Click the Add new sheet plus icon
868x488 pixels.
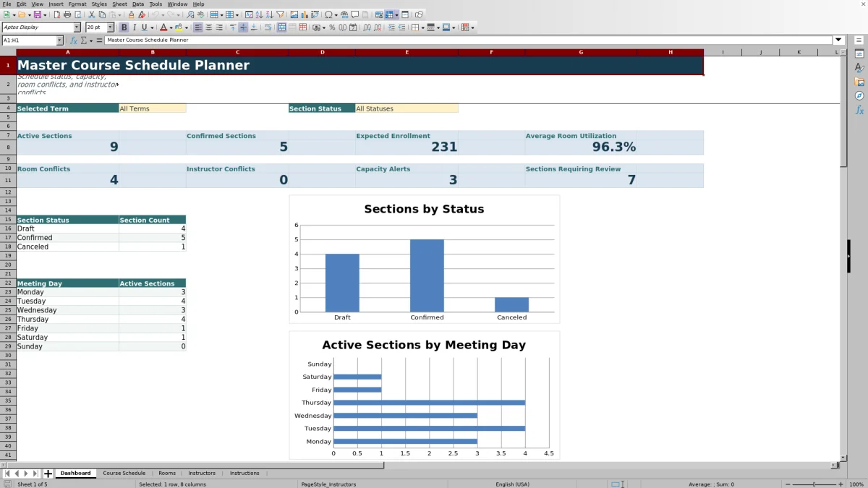tap(48, 474)
